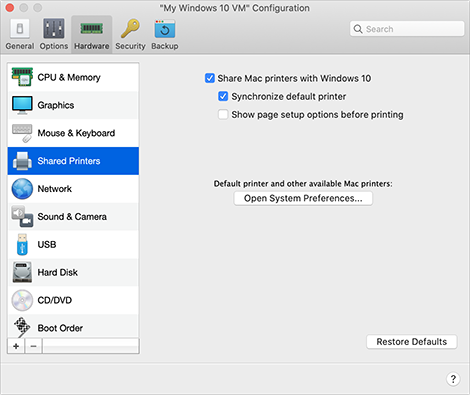Click the Mouse & Keyboard icon

coord(22,133)
